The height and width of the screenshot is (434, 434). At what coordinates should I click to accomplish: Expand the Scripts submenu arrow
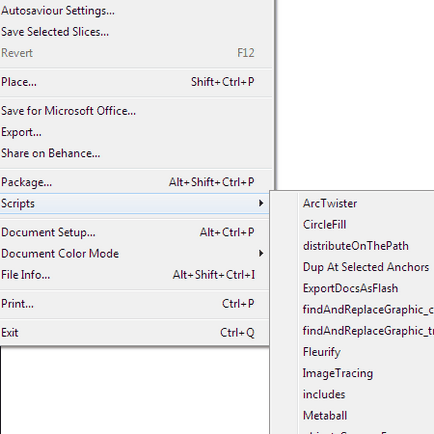click(261, 203)
